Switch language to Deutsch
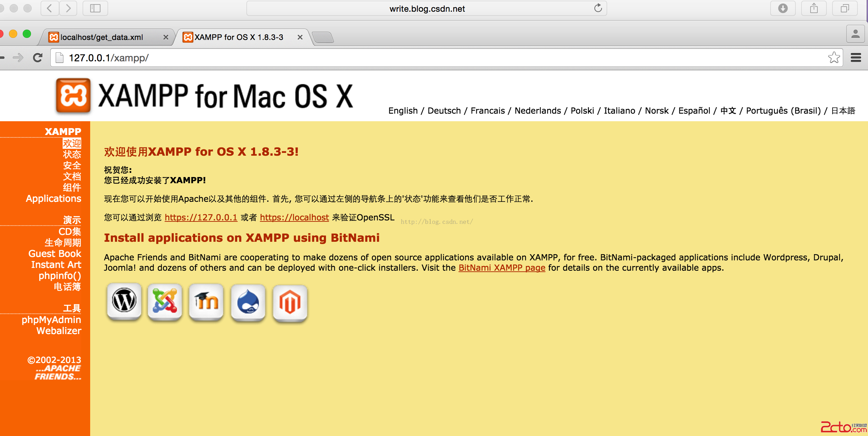The height and width of the screenshot is (436, 868). click(444, 111)
